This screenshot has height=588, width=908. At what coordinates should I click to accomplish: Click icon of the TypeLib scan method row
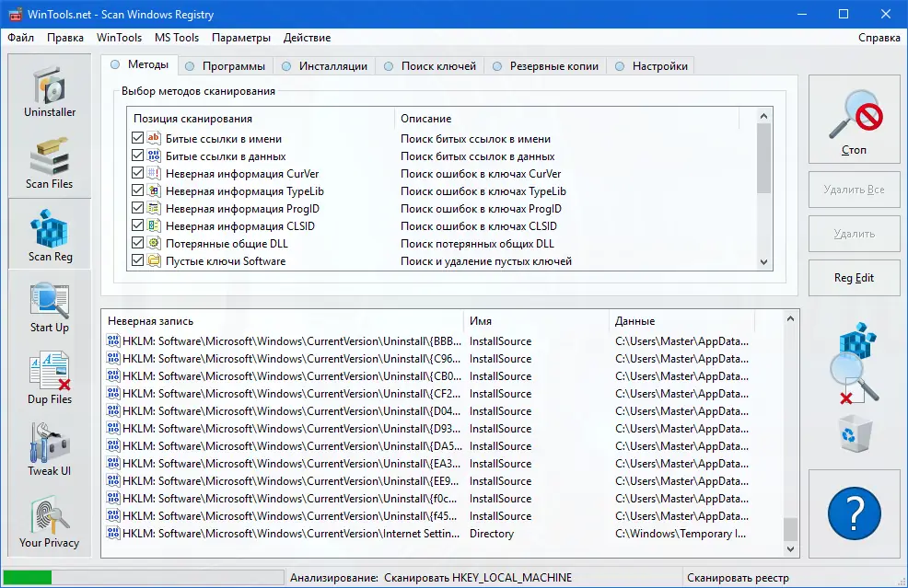point(154,190)
